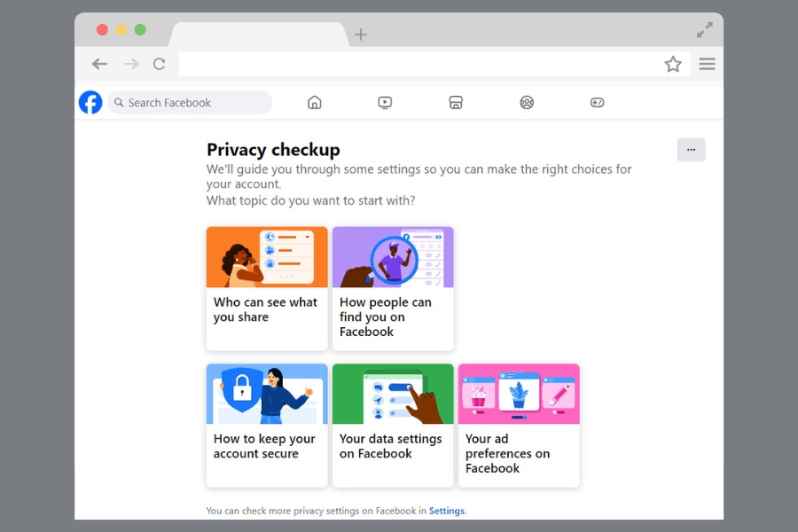Screen dimensions: 798x532
Task: Open the Groups icon in the navbar
Action: coord(527,102)
